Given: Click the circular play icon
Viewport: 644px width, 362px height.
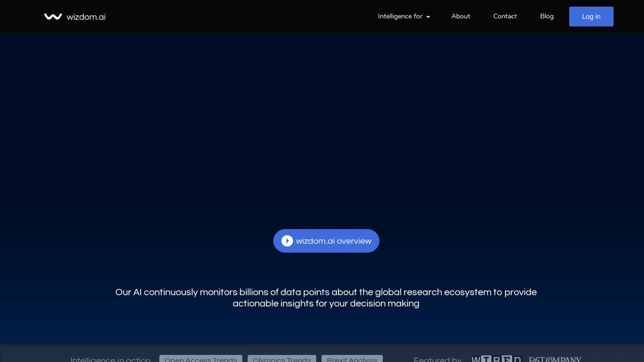Looking at the screenshot, I should click(x=287, y=241).
